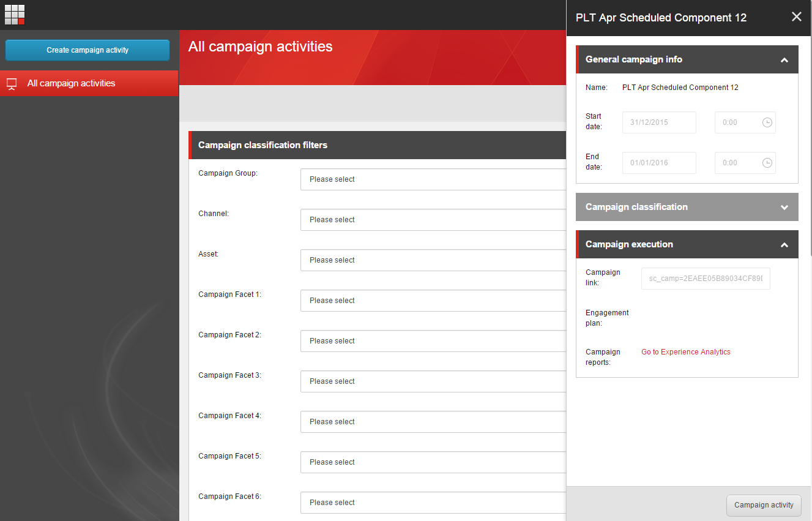Open the Sitecore launchpad grid icon

(15, 15)
